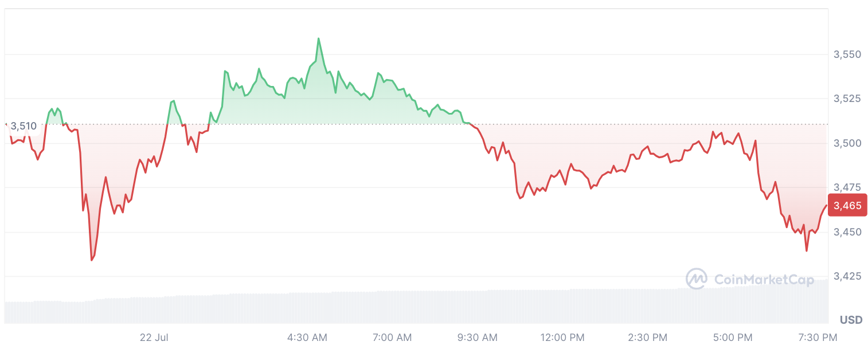Click the 3,425 price axis label
This screenshot has width=868, height=353.
pyautogui.click(x=847, y=276)
